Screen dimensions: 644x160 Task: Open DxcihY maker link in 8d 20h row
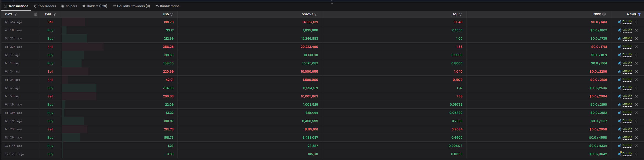[627, 137]
